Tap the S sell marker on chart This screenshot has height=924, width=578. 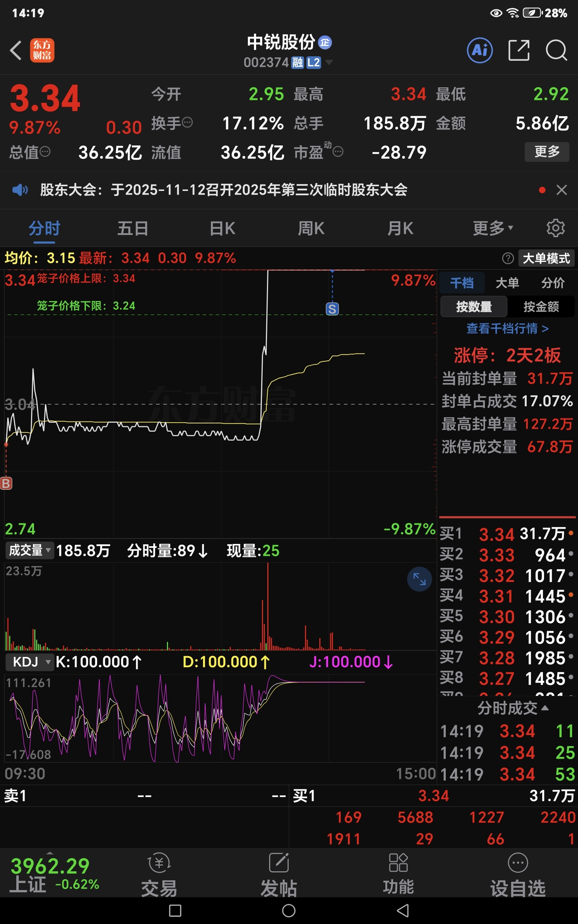click(x=332, y=309)
